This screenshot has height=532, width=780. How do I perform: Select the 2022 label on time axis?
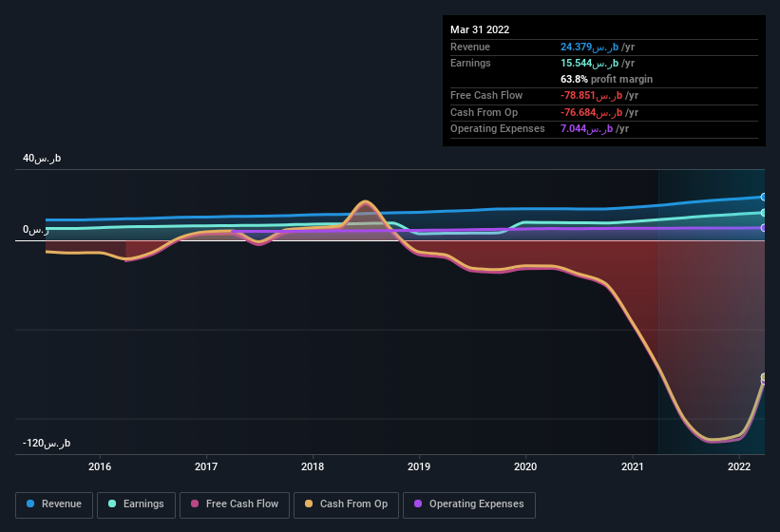tap(739, 466)
